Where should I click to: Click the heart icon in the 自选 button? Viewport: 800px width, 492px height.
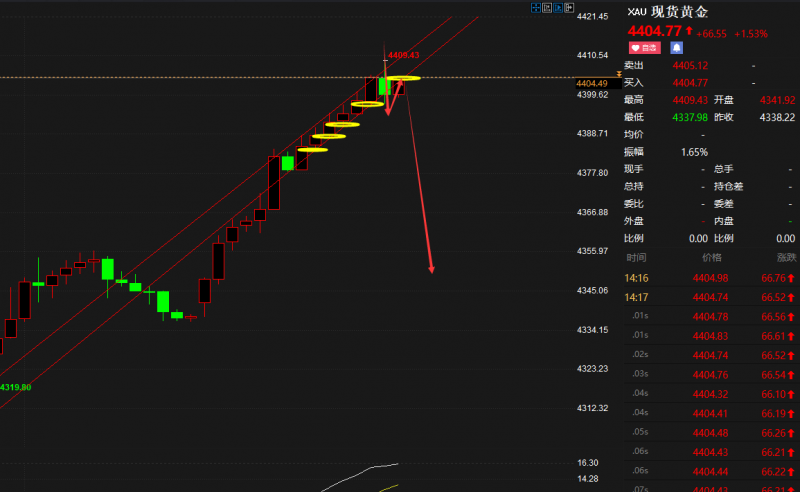[x=636, y=47]
